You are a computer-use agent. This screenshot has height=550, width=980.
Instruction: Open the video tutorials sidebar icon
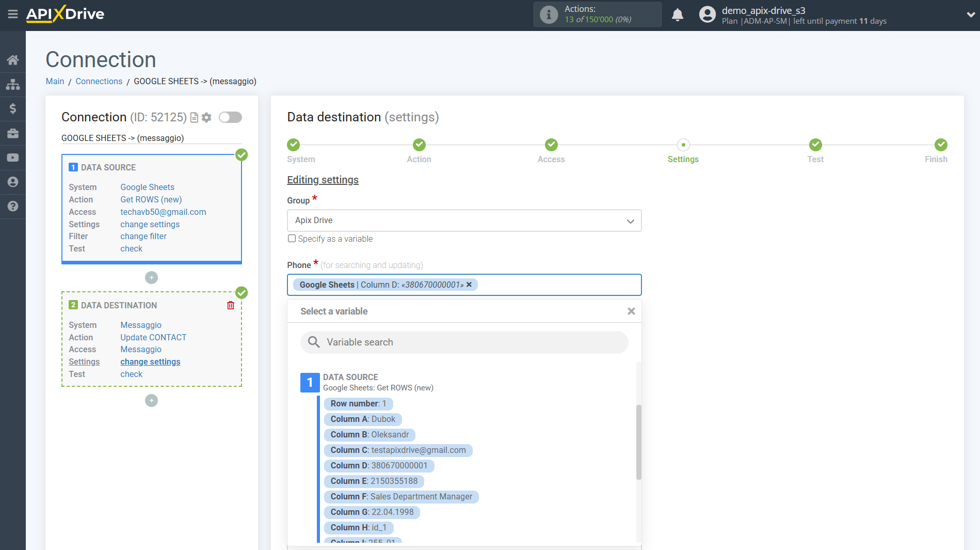pyautogui.click(x=13, y=158)
